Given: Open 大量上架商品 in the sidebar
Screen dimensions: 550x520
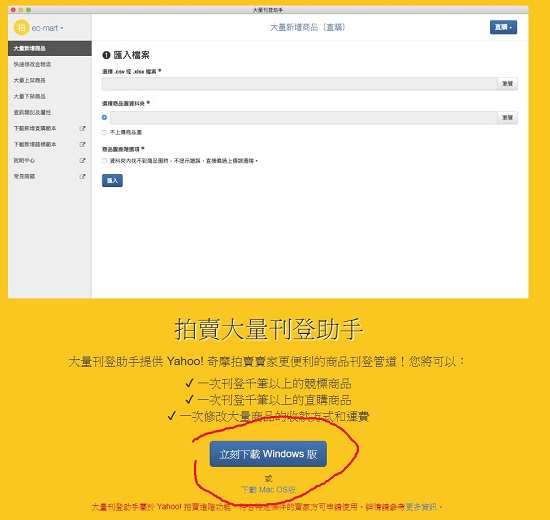Looking at the screenshot, I should (50, 80).
